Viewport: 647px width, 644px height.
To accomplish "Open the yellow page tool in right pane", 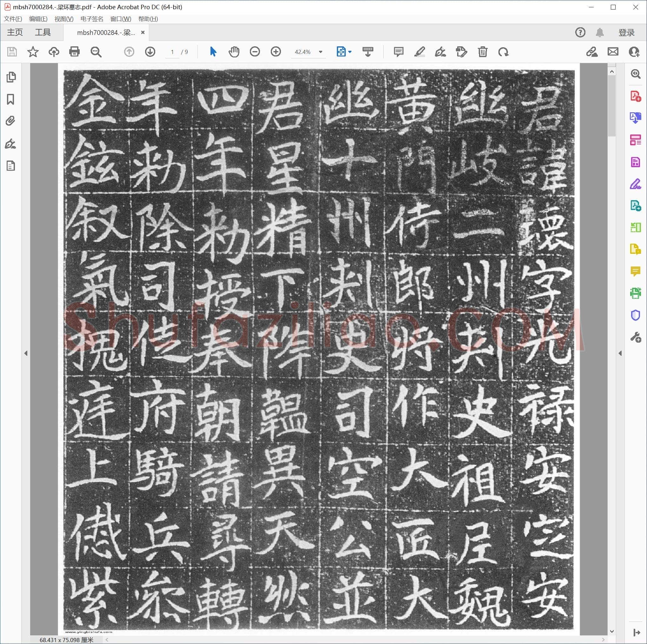I will [635, 249].
